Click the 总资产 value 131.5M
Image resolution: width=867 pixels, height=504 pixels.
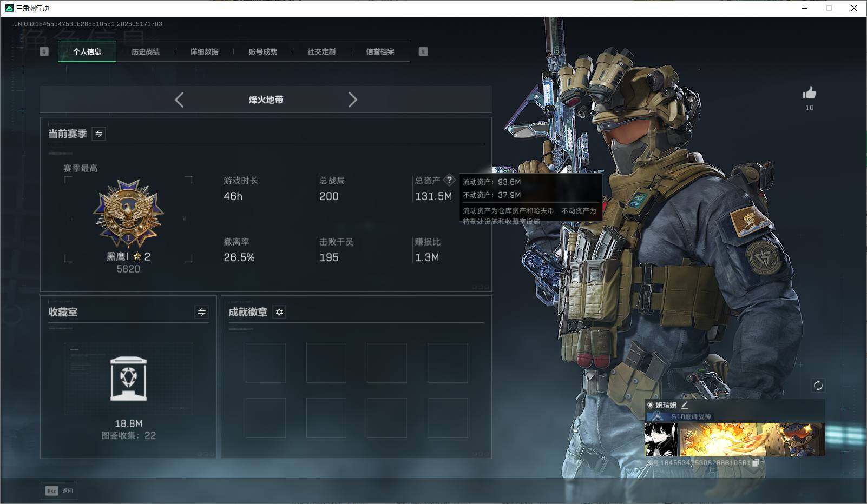click(433, 196)
